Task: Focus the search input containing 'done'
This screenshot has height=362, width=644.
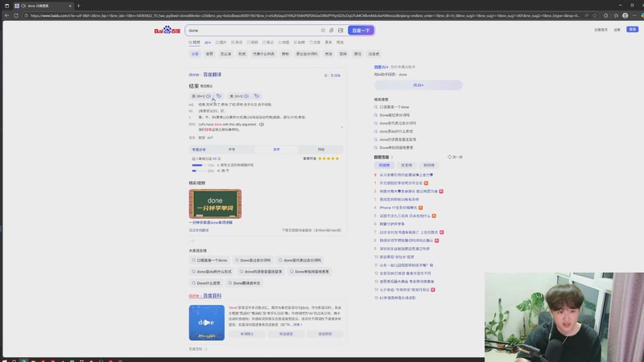Action: [x=253, y=31]
